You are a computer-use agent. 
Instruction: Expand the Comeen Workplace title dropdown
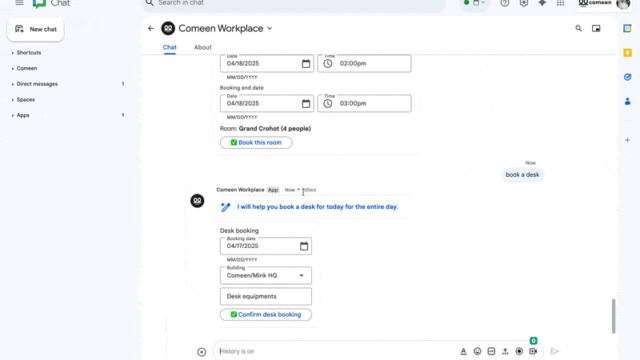269,29
